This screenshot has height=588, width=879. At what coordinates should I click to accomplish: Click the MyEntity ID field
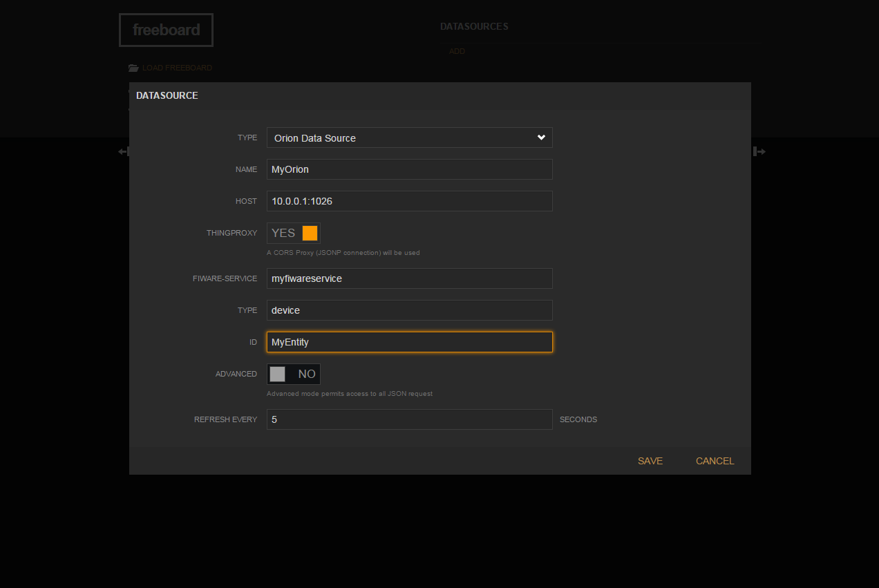(409, 342)
